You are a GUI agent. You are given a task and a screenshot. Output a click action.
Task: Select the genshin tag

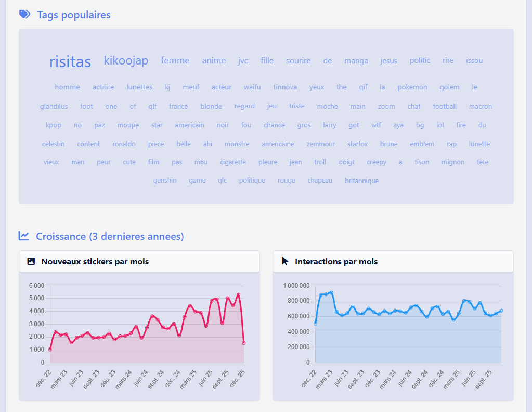point(165,181)
